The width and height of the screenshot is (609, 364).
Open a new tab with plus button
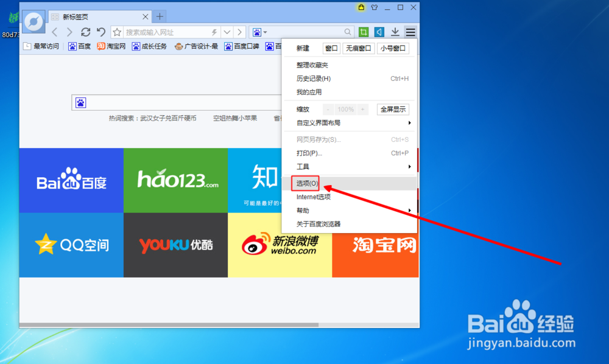(160, 16)
